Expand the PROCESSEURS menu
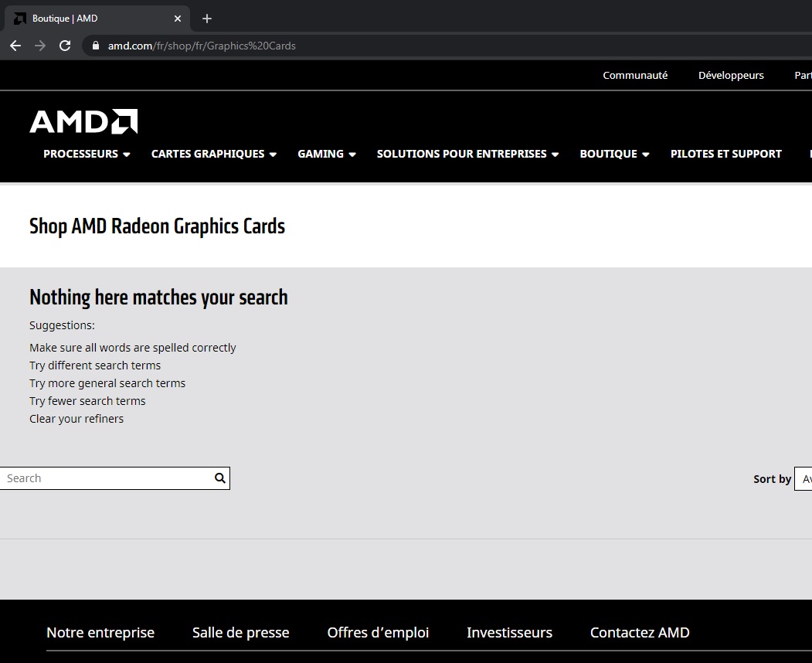 coord(87,154)
